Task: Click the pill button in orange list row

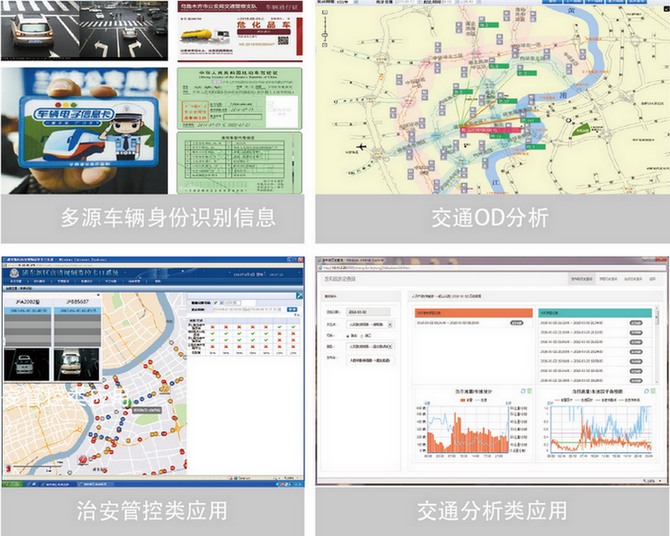Action: pyautogui.click(x=517, y=323)
